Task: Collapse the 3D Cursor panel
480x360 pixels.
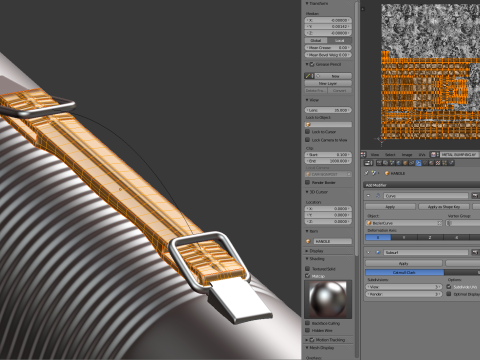Action: pos(307,192)
